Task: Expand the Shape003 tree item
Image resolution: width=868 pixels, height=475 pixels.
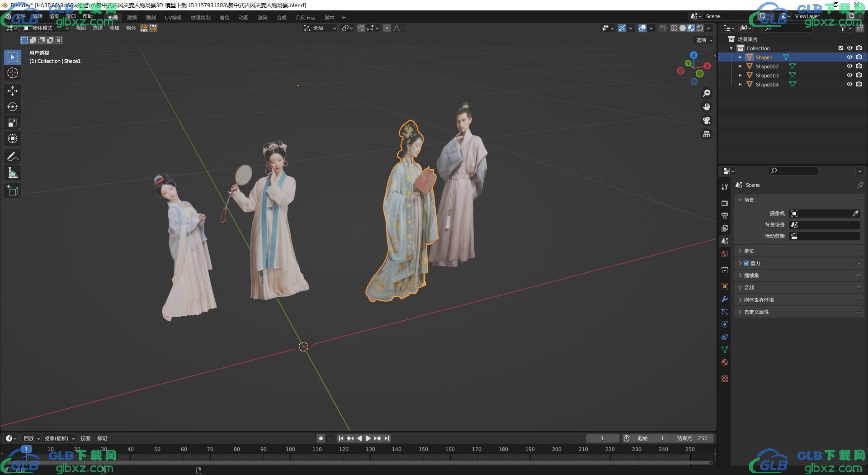Action: click(x=740, y=76)
